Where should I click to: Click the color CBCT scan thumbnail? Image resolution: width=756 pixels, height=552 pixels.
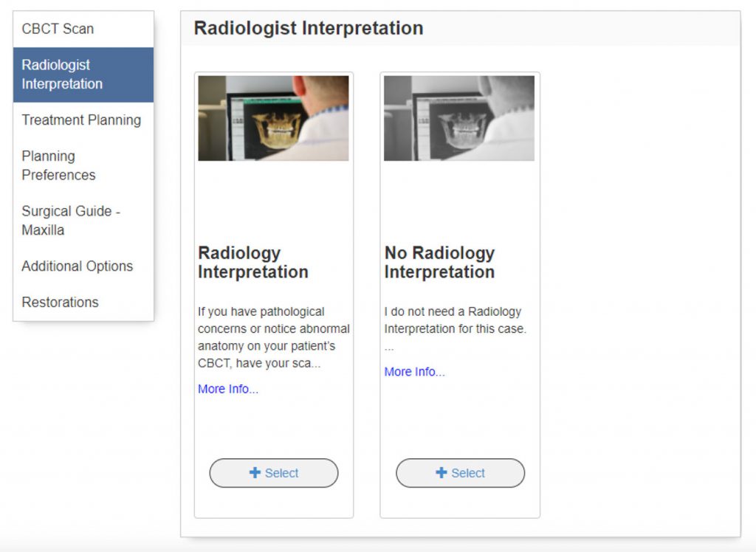click(273, 118)
